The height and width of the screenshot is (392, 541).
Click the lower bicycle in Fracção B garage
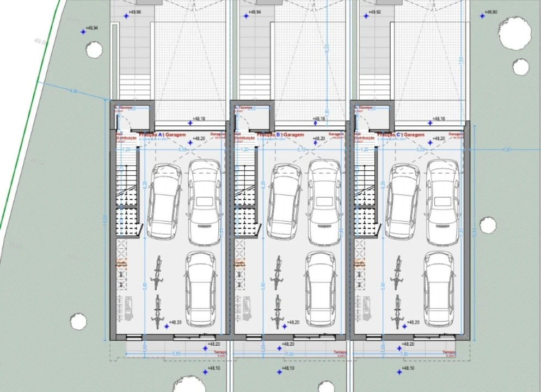pyautogui.click(x=277, y=313)
